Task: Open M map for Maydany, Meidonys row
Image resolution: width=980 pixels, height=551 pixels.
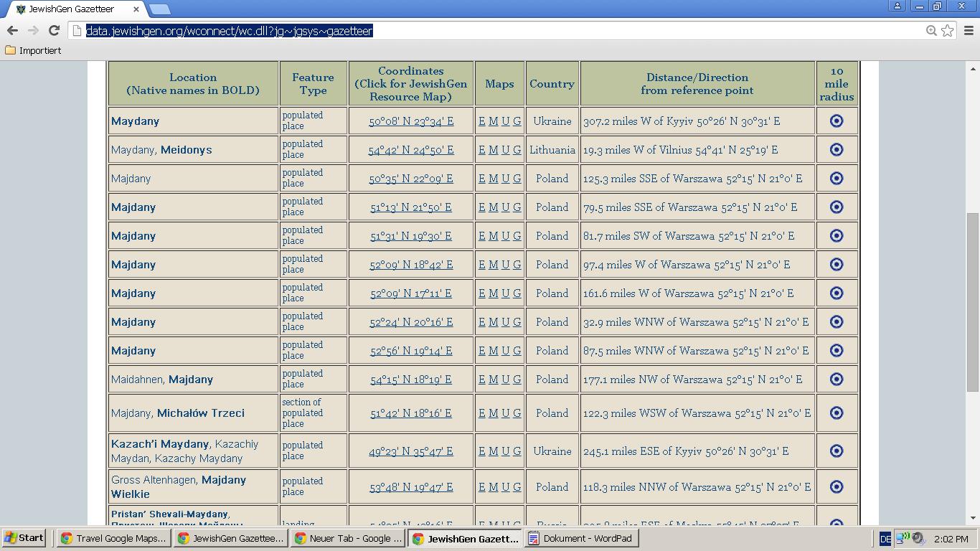Action: point(494,150)
